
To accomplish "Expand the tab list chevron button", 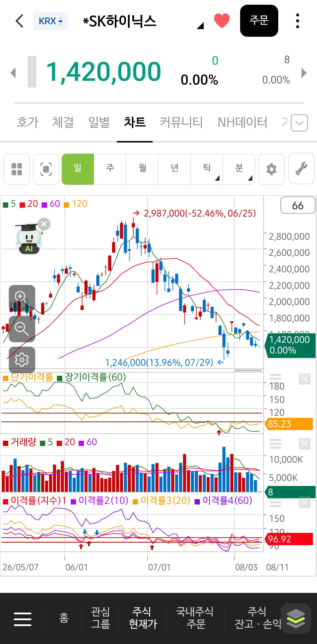I will pos(299,123).
